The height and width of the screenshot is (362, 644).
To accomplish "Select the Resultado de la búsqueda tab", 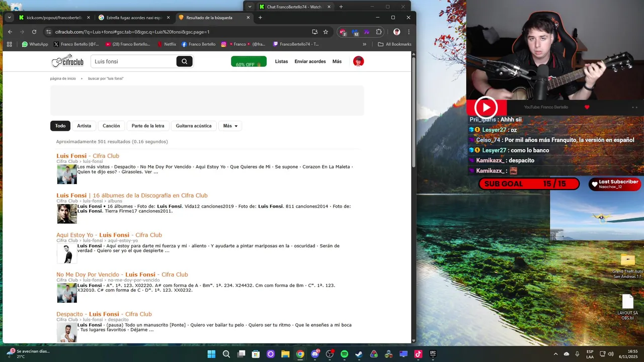I will pos(214,18).
